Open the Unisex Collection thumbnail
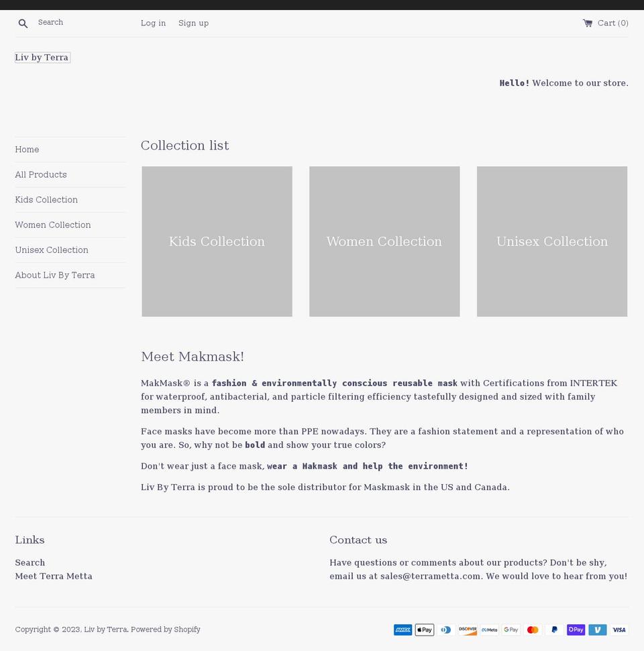644x651 pixels. coord(551,241)
